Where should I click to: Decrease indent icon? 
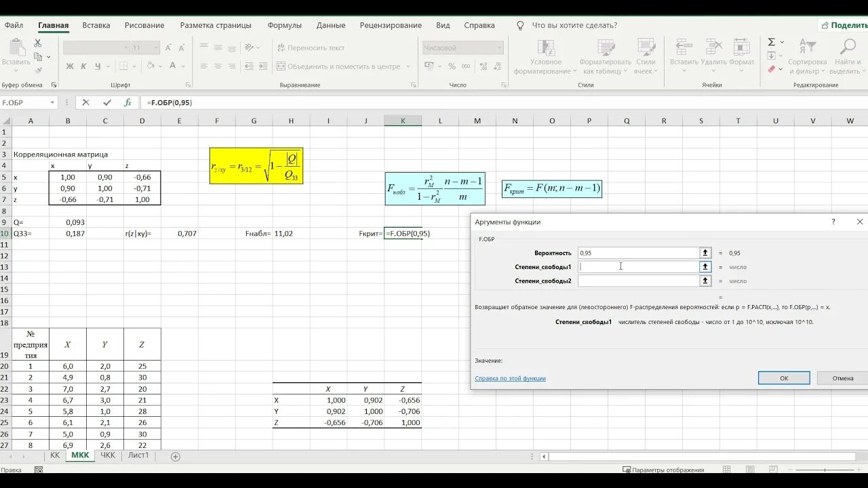click(x=250, y=66)
